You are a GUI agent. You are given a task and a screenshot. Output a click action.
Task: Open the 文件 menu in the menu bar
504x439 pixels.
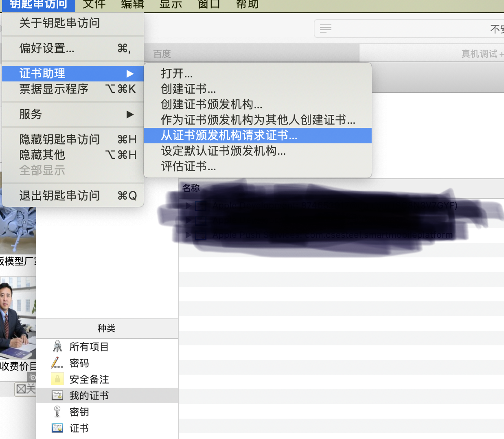(94, 5)
